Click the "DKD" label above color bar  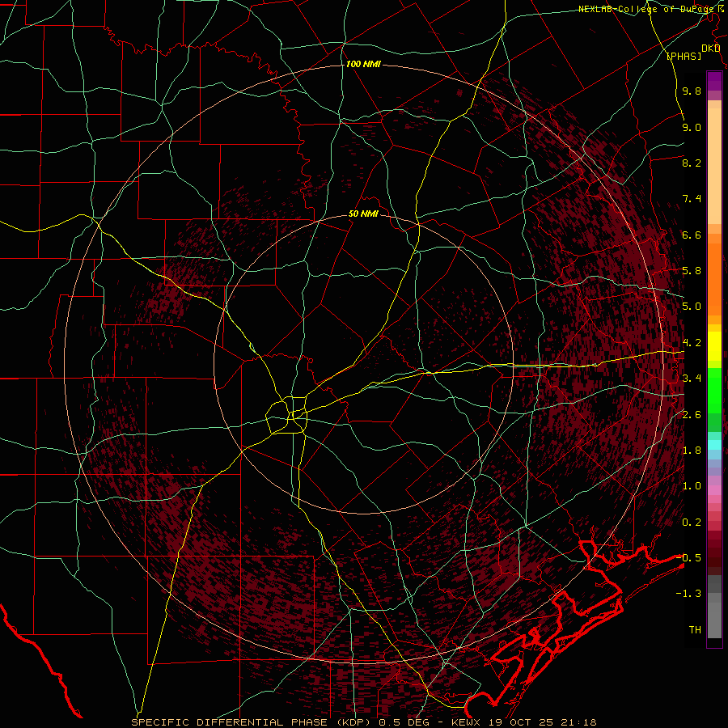click(x=711, y=49)
